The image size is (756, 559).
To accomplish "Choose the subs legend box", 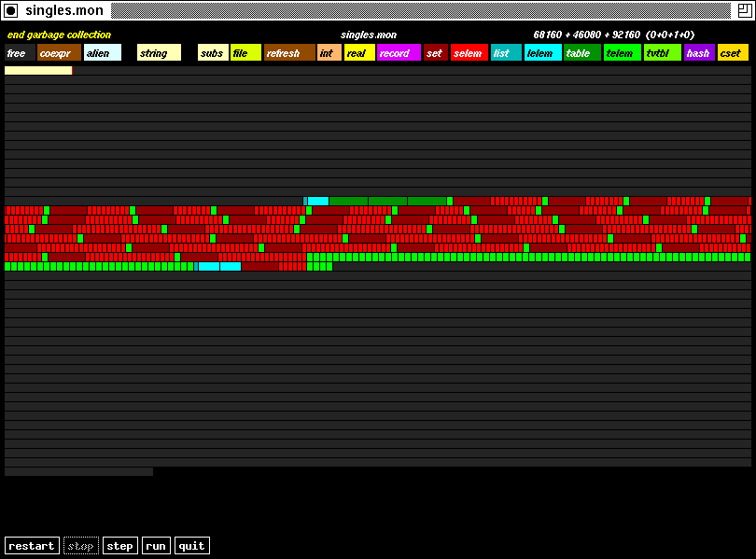I will (213, 53).
